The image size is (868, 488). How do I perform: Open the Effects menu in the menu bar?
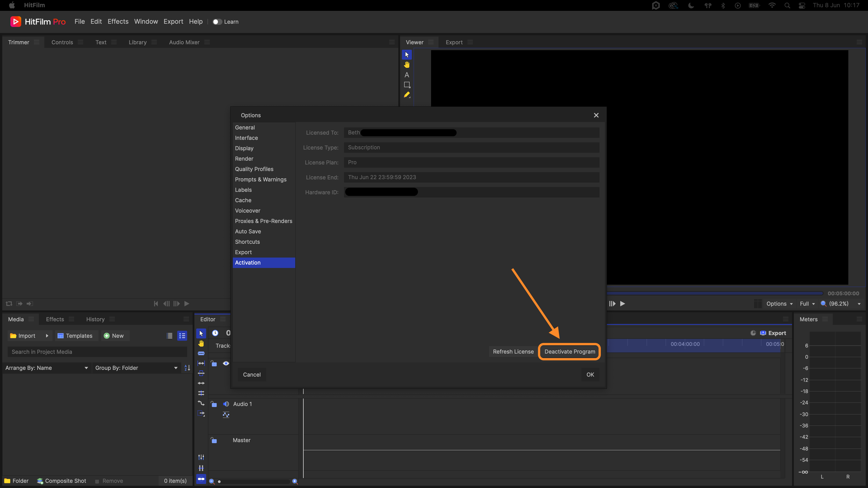118,21
